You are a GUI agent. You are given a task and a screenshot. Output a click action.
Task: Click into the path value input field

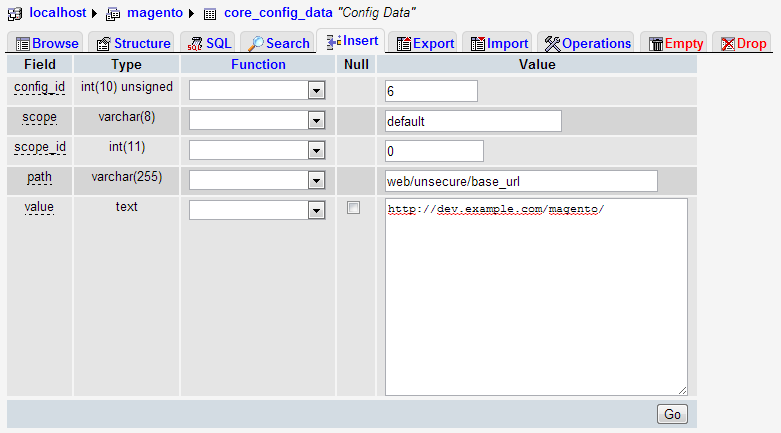click(521, 181)
